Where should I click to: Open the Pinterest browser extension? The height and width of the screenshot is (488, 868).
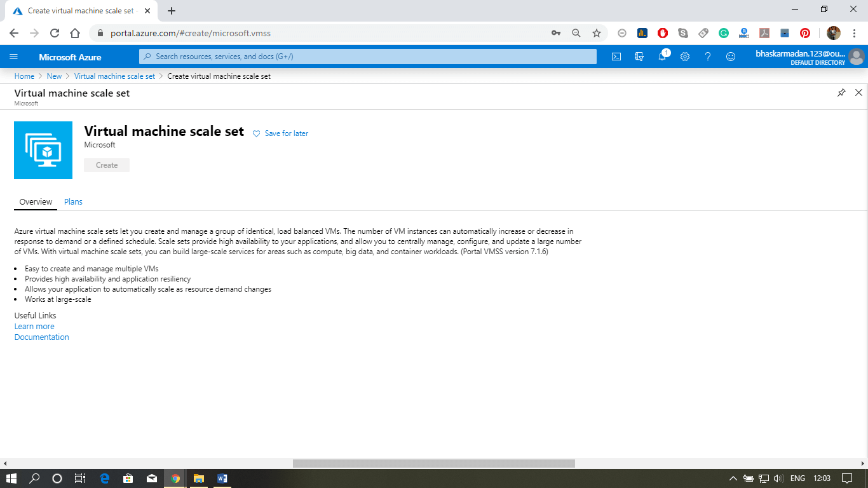(x=804, y=33)
